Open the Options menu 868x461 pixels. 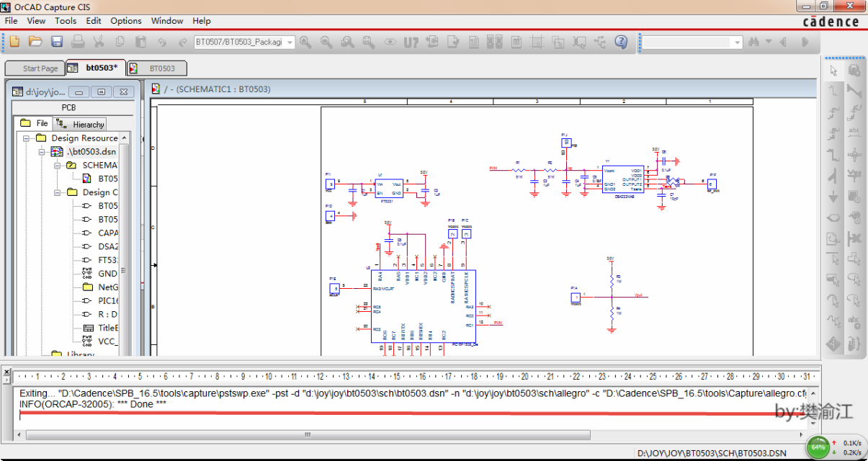coord(126,21)
